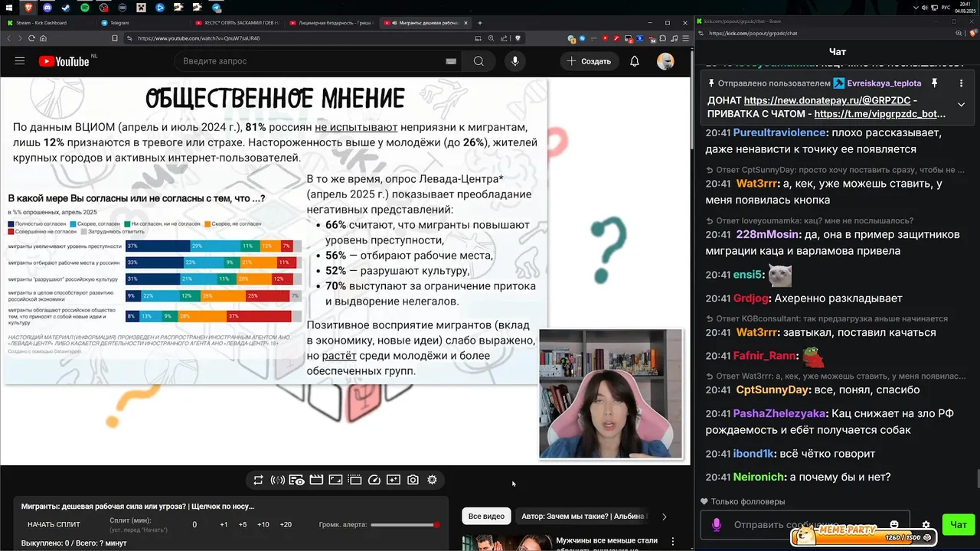Open on-screen keyboard icon in search box
The image size is (980, 551).
tap(451, 61)
